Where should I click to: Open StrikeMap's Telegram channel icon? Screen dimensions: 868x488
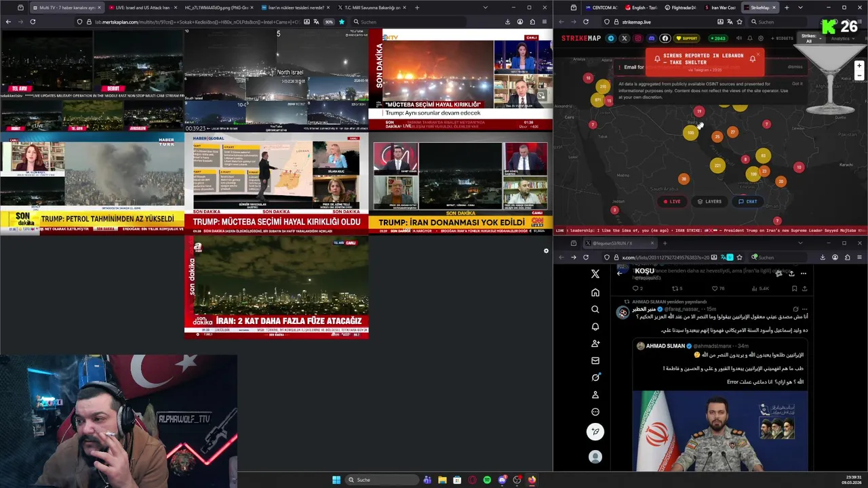611,39
